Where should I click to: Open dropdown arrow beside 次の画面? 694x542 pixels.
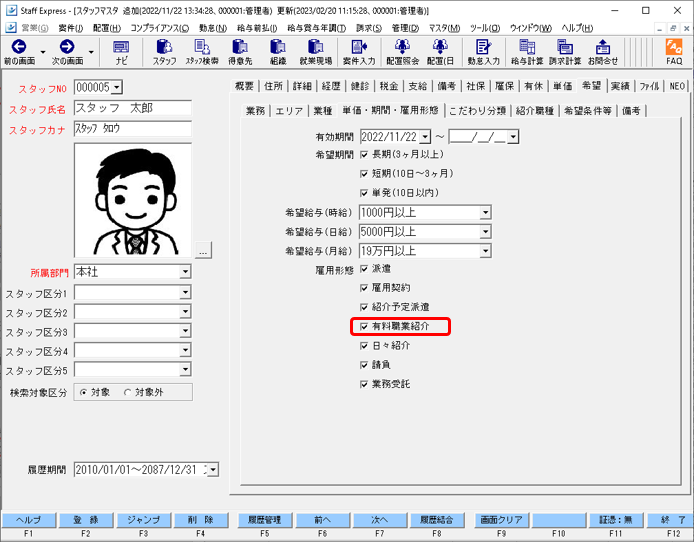pyautogui.click(x=91, y=52)
